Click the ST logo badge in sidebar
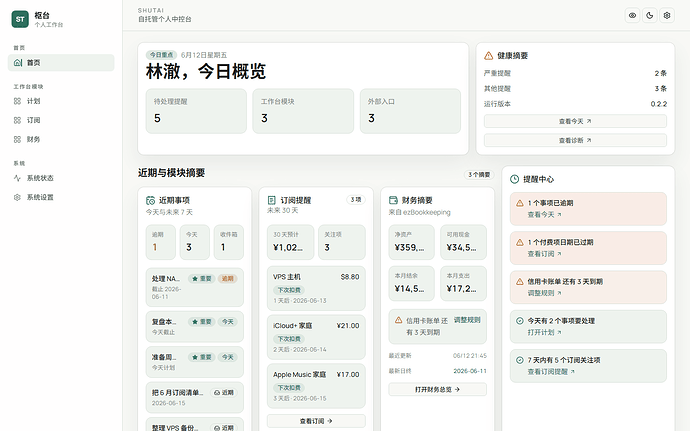690x431 pixels. coord(20,19)
